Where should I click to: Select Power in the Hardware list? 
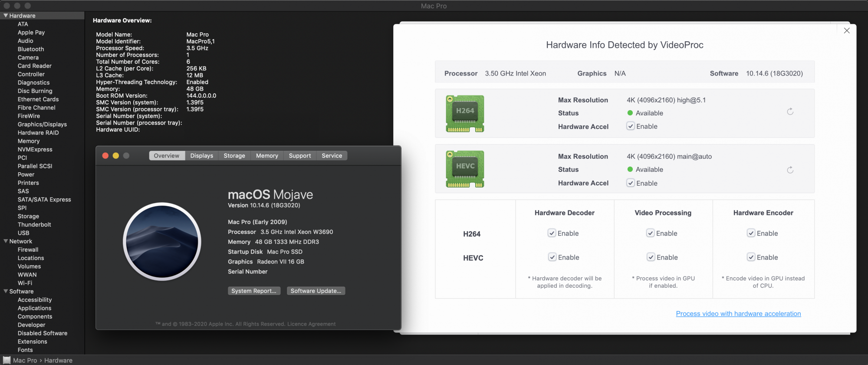coord(26,174)
